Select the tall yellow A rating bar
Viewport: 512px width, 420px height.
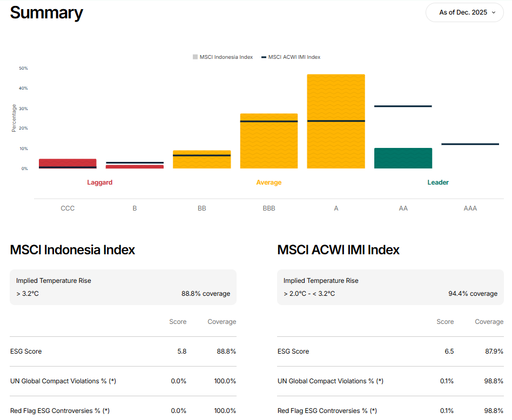pos(336,121)
